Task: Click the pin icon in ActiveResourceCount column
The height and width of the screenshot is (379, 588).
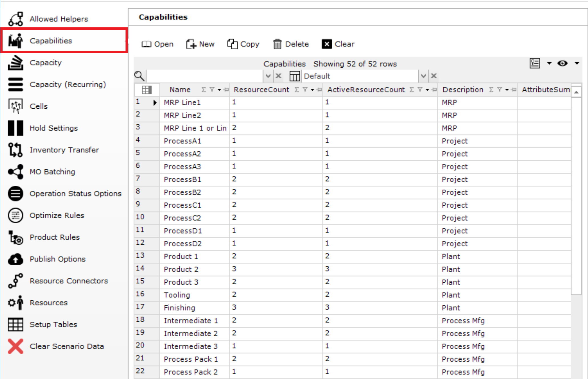Action: coord(434,90)
